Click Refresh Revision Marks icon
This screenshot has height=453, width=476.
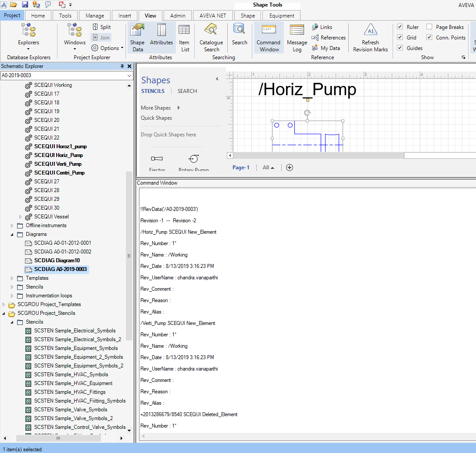pos(370,37)
